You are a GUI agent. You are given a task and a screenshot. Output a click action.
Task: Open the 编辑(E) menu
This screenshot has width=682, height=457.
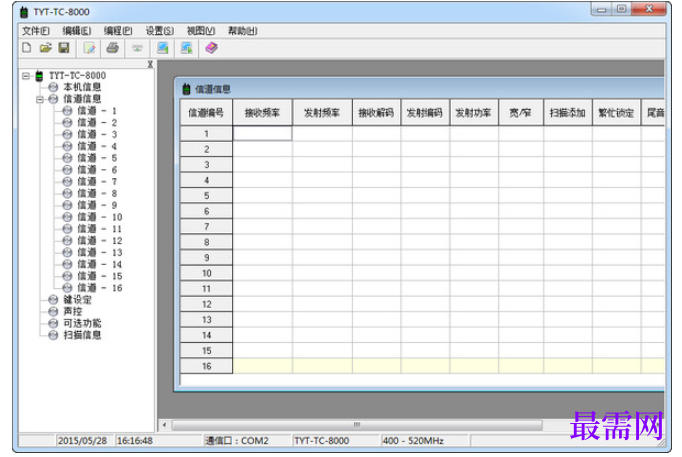pos(77,31)
